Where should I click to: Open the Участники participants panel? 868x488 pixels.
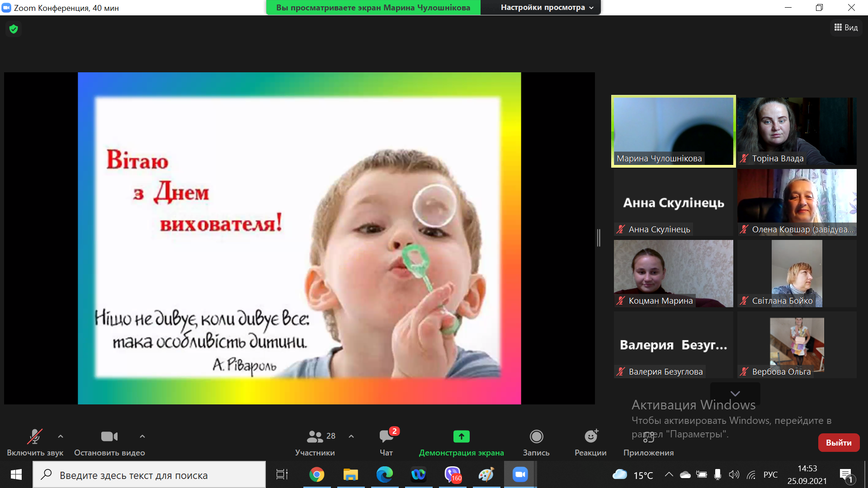pos(315,442)
